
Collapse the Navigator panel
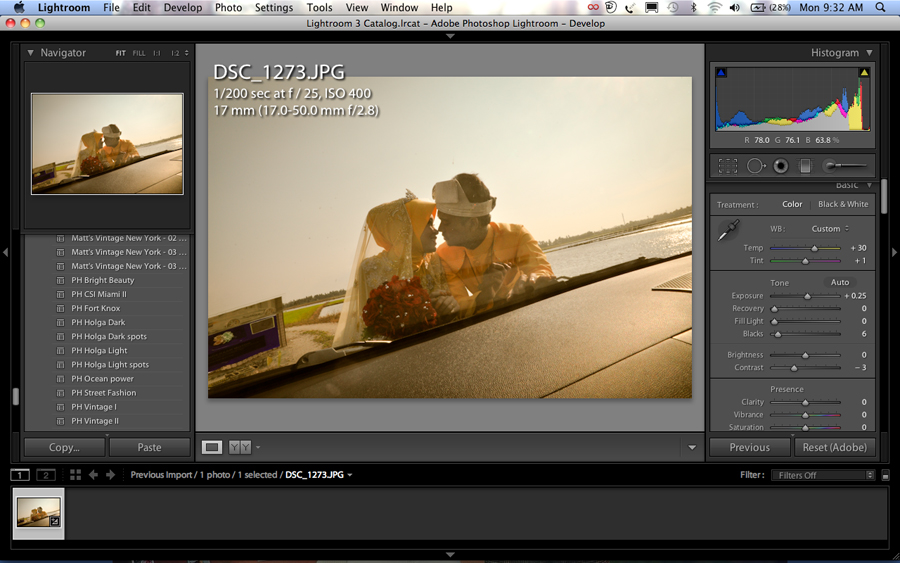(31, 53)
